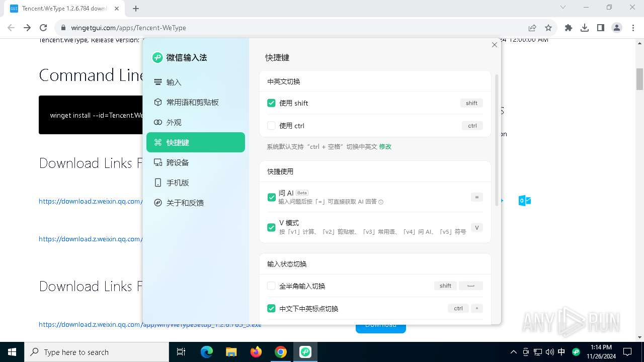
Task: Click the shift key badge for 使用 shift
Action: click(471, 103)
